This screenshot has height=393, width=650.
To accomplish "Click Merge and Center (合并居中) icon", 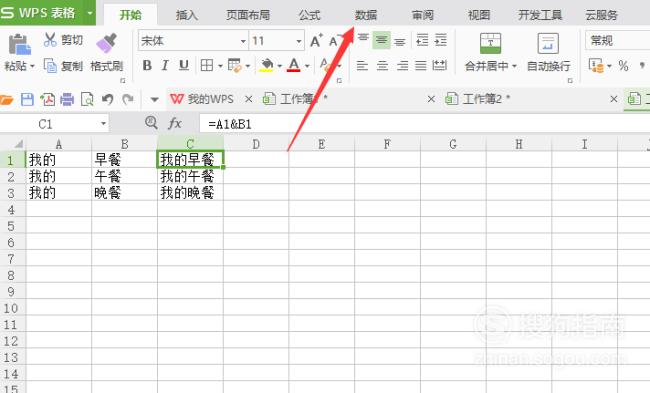I will (x=490, y=44).
